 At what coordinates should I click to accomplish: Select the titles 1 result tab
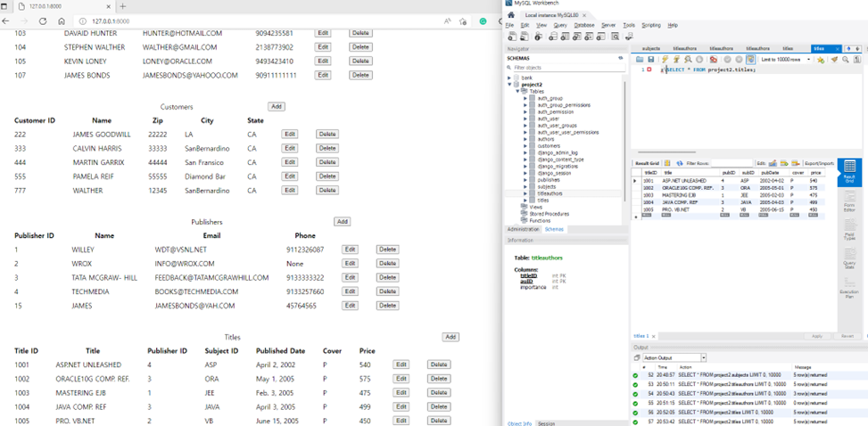(x=641, y=336)
